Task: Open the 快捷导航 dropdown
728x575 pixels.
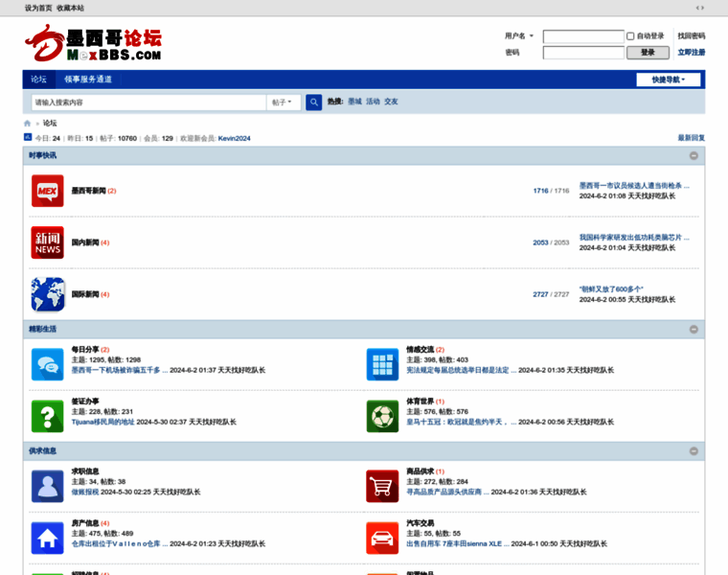Action: click(x=668, y=80)
